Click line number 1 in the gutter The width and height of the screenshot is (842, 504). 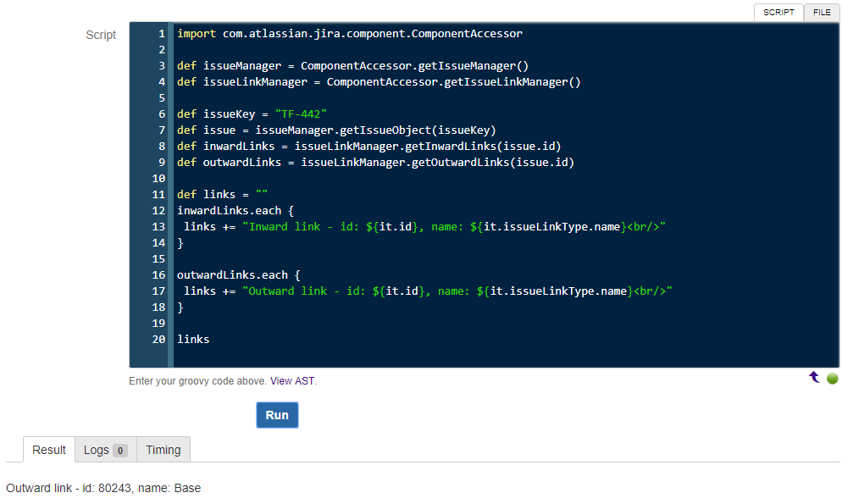[162, 34]
